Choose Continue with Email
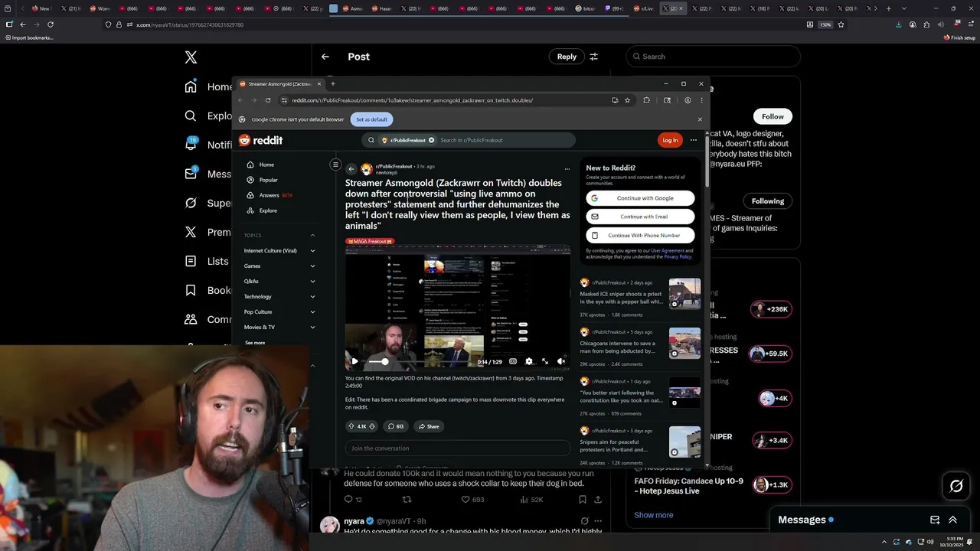Image resolution: width=980 pixels, height=551 pixels. 640,217
